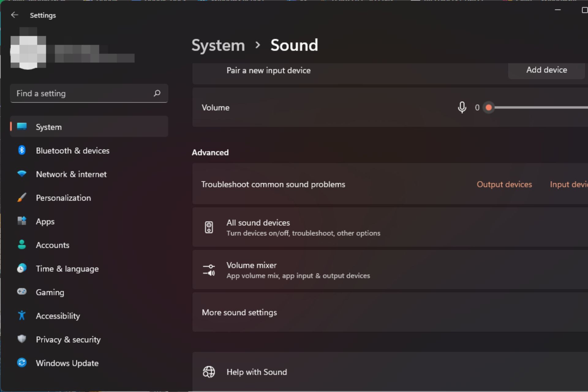Open the Accounts settings section
This screenshot has height=392, width=588.
pyautogui.click(x=52, y=245)
